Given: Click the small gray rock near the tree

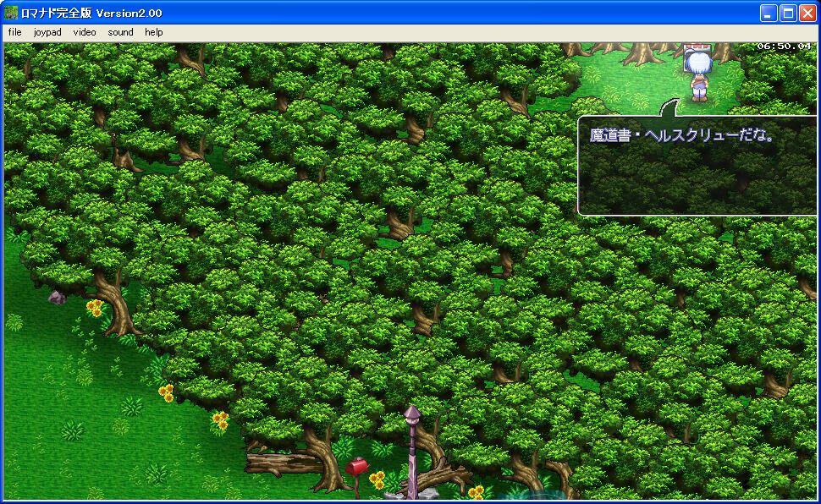Looking at the screenshot, I should (x=57, y=298).
